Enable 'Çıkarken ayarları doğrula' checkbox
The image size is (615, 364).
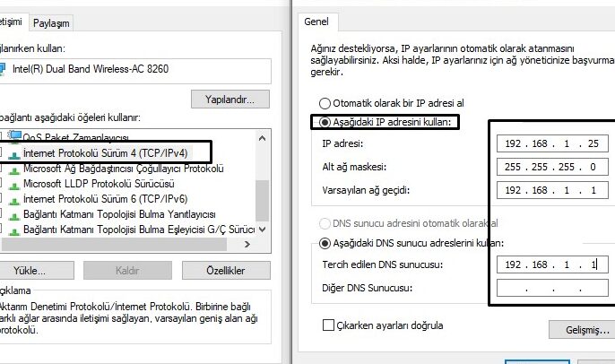click(x=328, y=325)
